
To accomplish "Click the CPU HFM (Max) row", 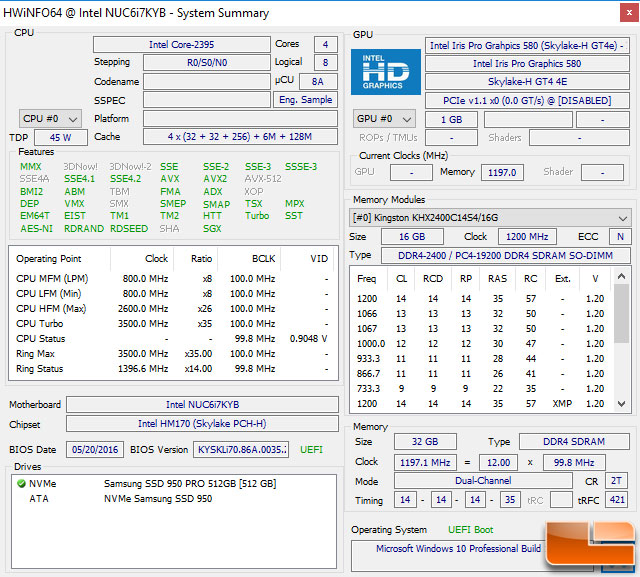I will (173, 309).
